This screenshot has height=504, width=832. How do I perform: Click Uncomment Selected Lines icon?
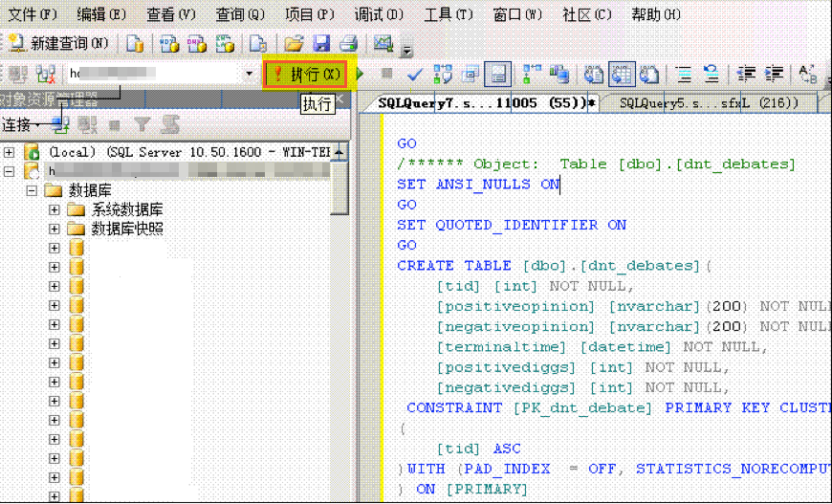tap(711, 75)
